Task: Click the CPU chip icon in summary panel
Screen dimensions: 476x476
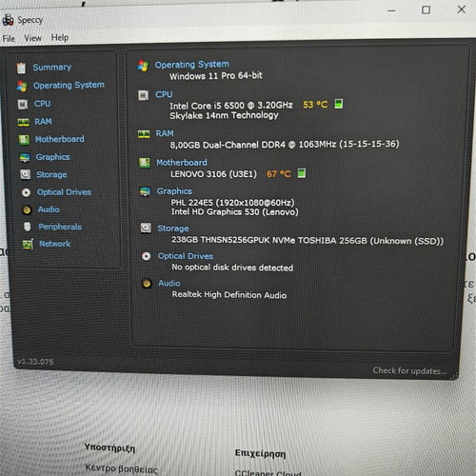Action: click(x=143, y=95)
